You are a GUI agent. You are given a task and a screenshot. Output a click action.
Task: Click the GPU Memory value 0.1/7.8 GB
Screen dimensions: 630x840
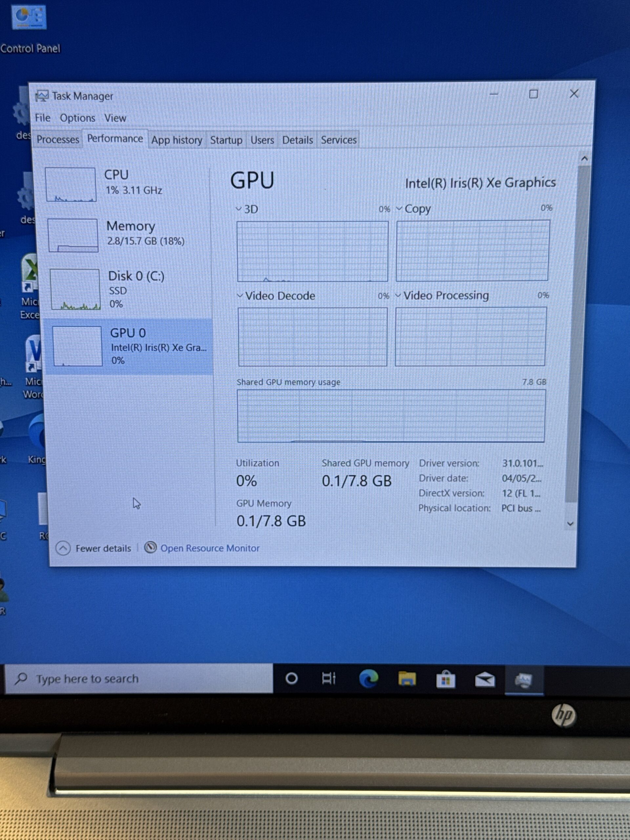tap(271, 521)
